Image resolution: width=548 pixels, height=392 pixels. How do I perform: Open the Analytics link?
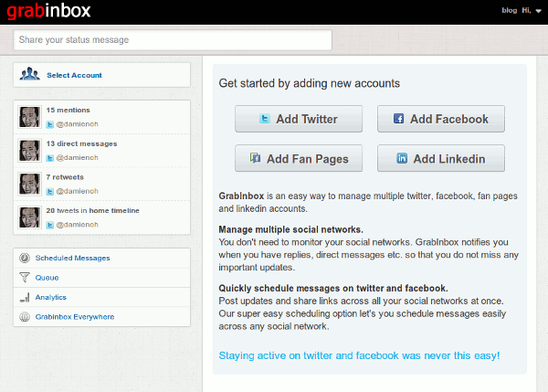pos(50,297)
